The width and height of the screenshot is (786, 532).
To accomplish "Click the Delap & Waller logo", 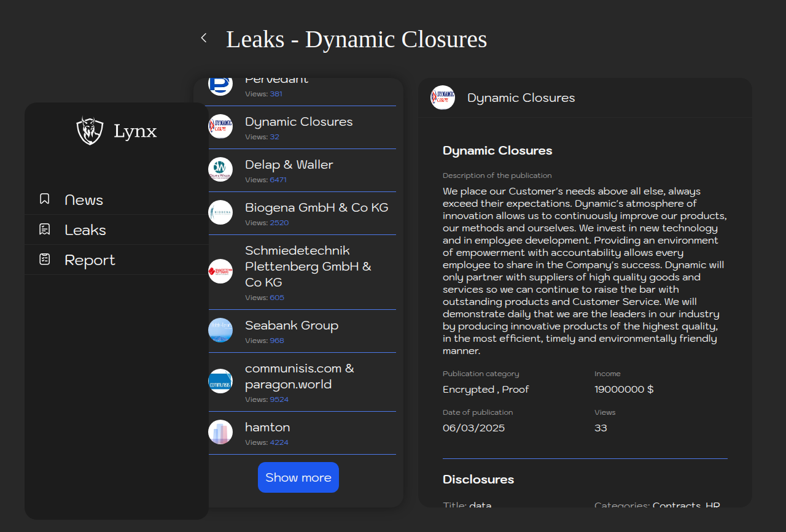I will [220, 169].
